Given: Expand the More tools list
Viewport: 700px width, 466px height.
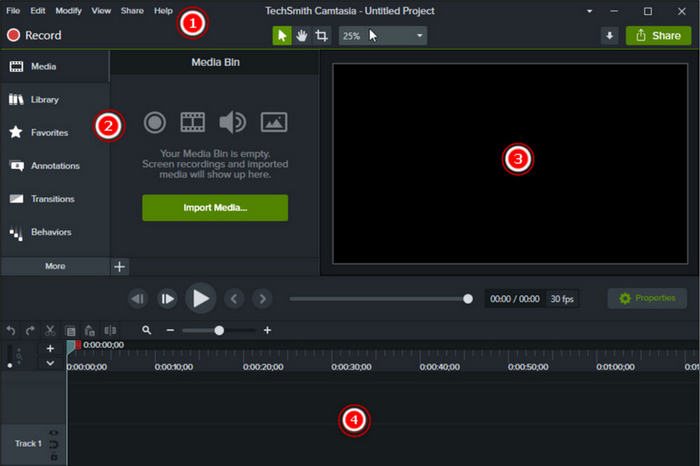Looking at the screenshot, I should [55, 266].
